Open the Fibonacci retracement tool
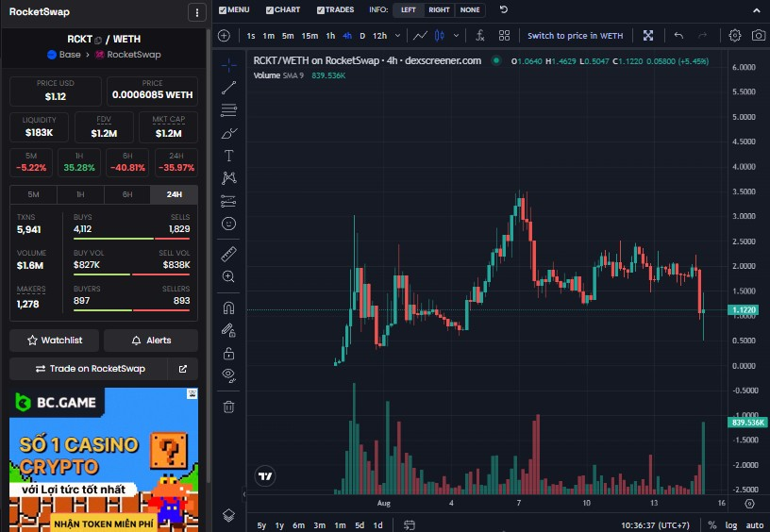Image resolution: width=770 pixels, height=532 pixels. (229, 110)
